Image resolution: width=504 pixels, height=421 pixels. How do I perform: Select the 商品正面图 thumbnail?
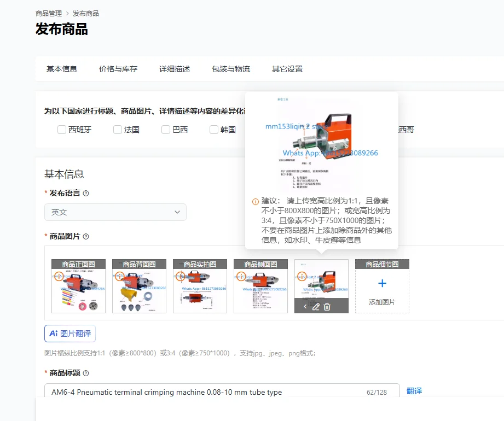tap(78, 286)
